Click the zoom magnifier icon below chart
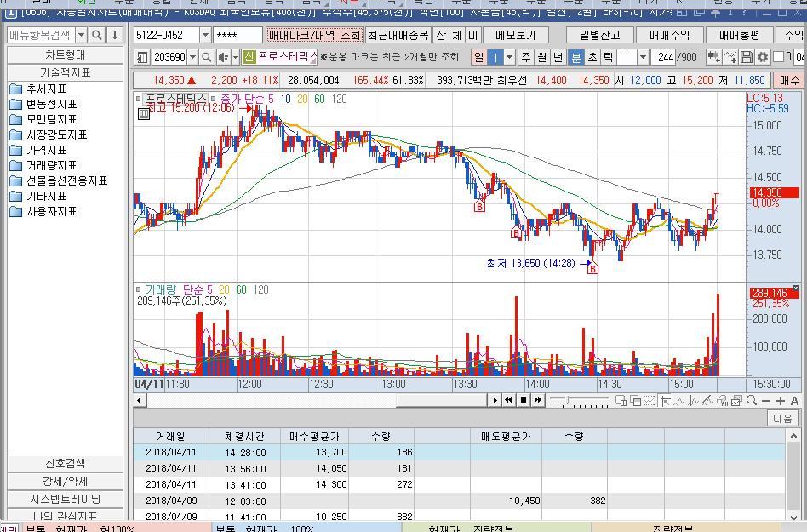This screenshot has height=532, width=807. (752, 400)
